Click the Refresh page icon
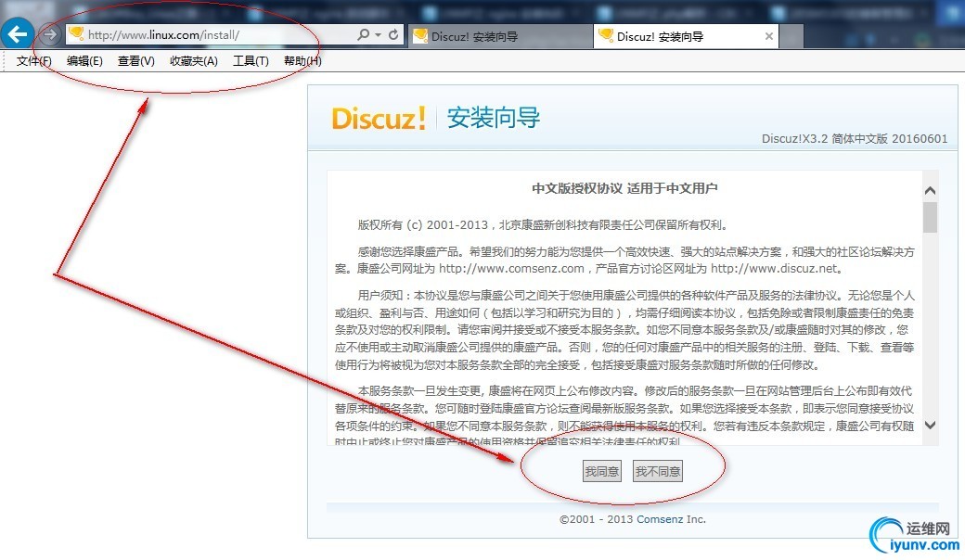This screenshot has width=965, height=560. (x=393, y=35)
